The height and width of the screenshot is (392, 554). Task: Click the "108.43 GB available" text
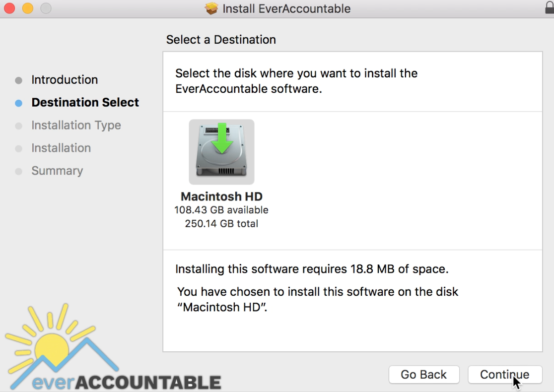pos(221,210)
